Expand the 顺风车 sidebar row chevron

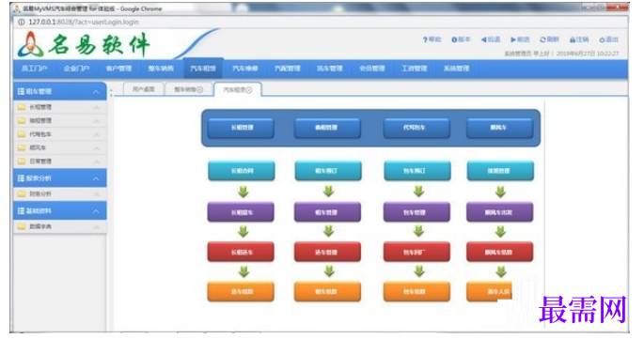pyautogui.click(x=97, y=148)
